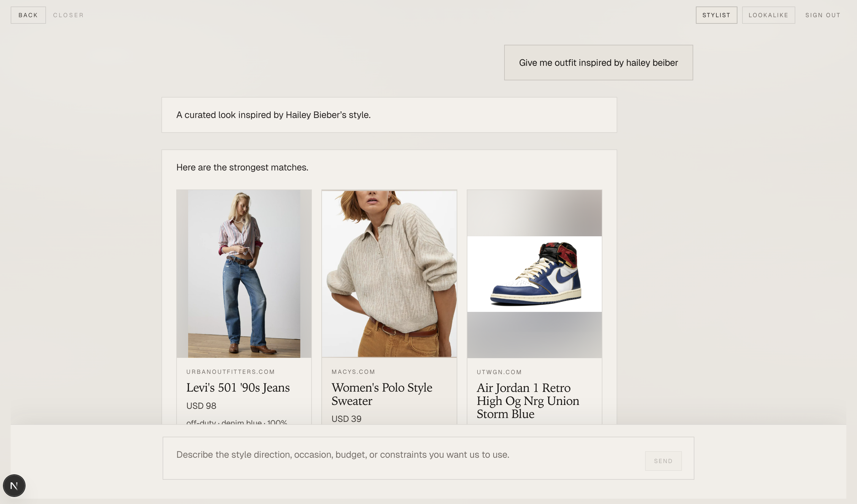Click the Next.js dev tools icon

[14, 485]
